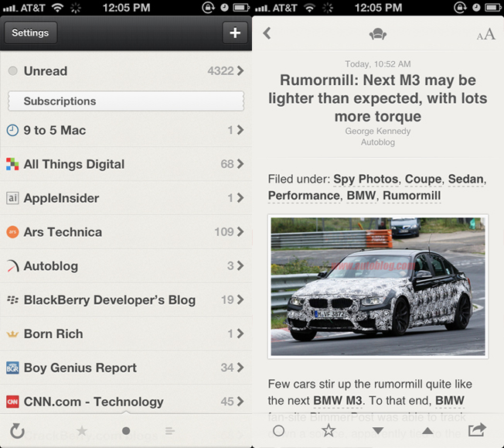Image resolution: width=504 pixels, height=448 pixels.
Task: Open BlackBerry Developer's Blog feed
Action: click(x=126, y=300)
